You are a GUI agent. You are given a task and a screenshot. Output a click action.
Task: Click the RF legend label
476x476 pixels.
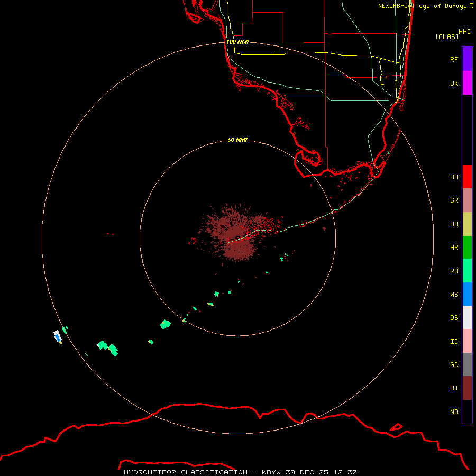(x=454, y=59)
